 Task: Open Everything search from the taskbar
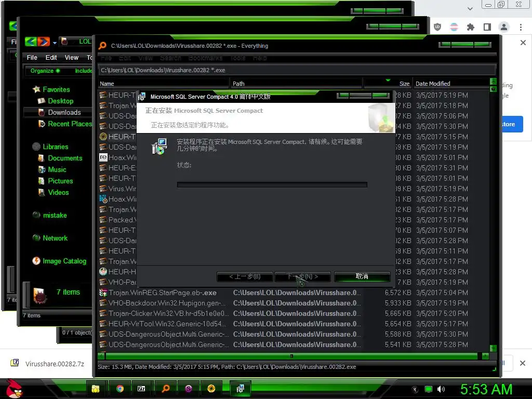tap(166, 389)
